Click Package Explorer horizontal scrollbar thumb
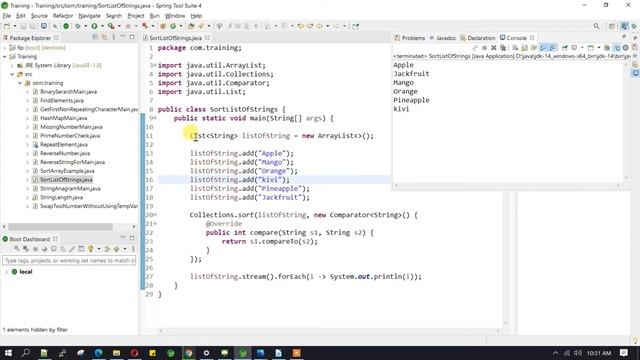 pos(60,227)
